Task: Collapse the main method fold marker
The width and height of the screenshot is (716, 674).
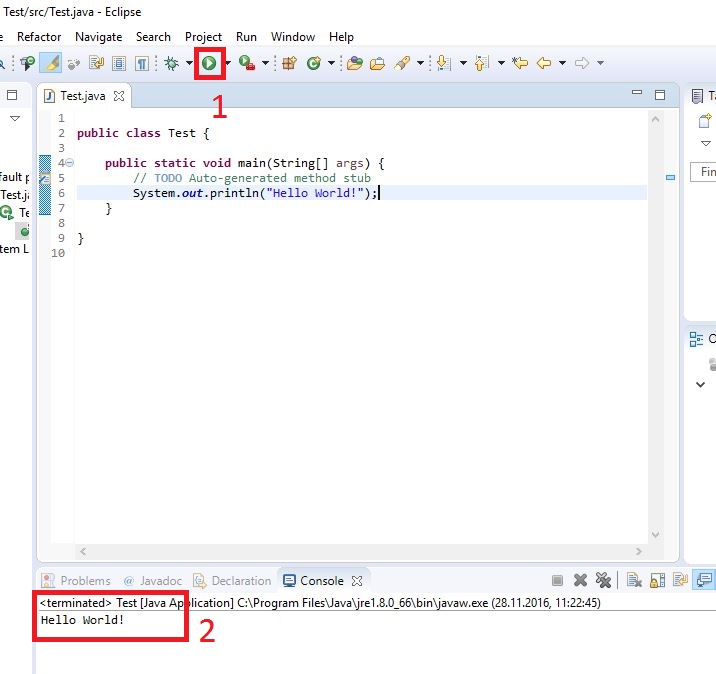Action: tap(69, 163)
